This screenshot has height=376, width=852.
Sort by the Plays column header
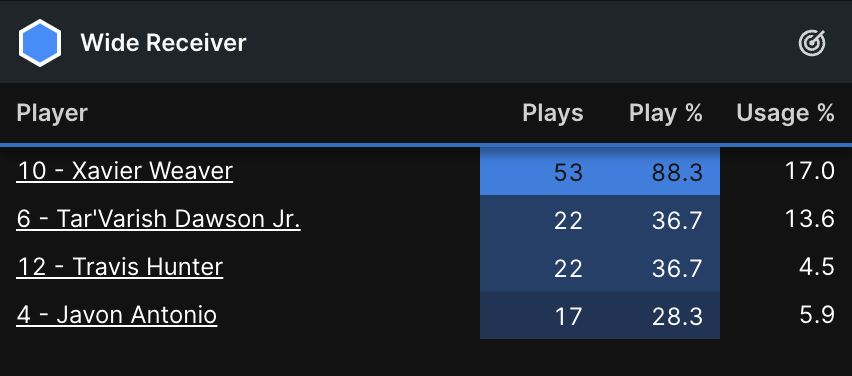click(x=553, y=113)
